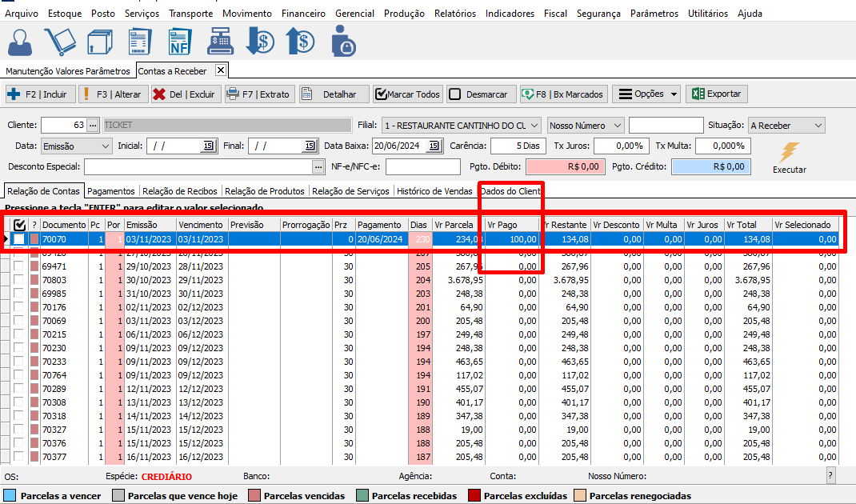The image size is (856, 504).
Task: Open the customer profile toolbar icon
Action: pyautogui.click(x=20, y=42)
